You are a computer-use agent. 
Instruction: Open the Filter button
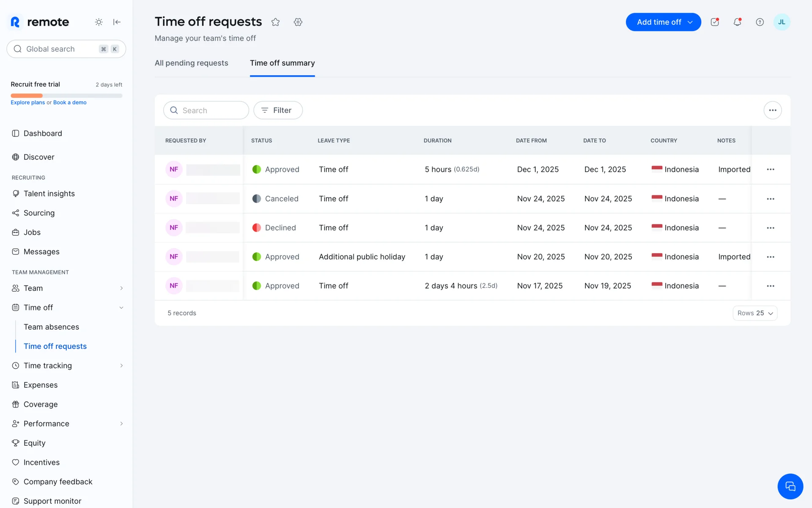point(278,110)
